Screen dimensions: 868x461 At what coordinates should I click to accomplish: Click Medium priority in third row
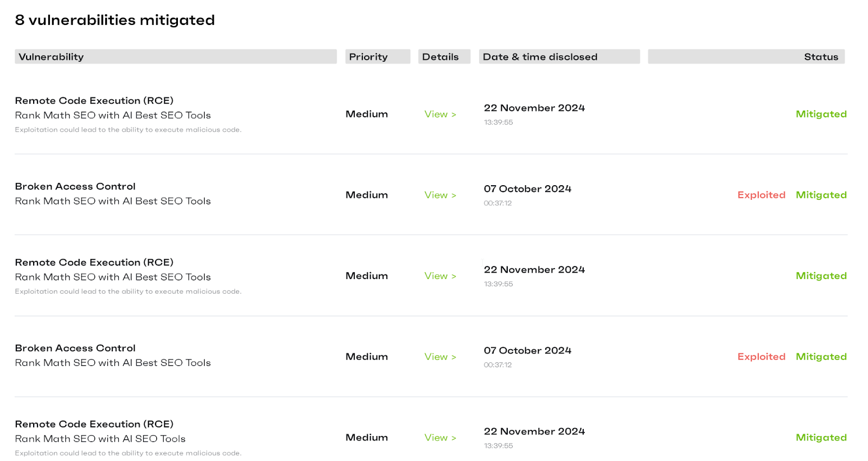tap(367, 276)
